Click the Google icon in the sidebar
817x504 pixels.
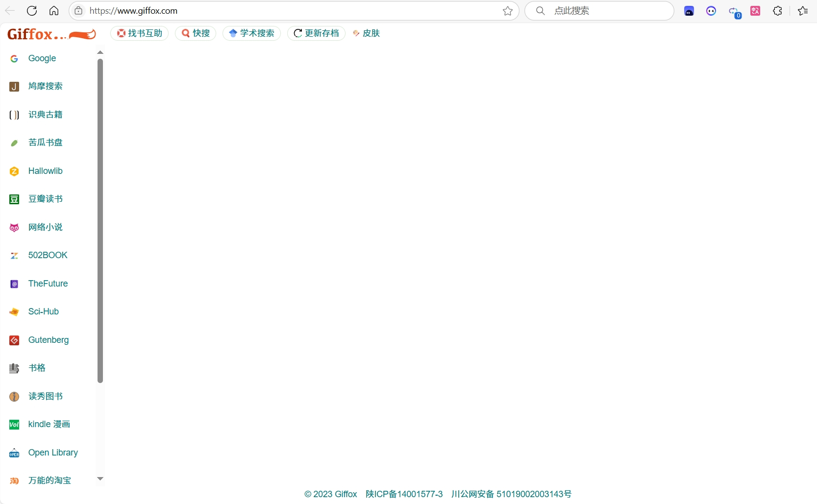pos(14,59)
